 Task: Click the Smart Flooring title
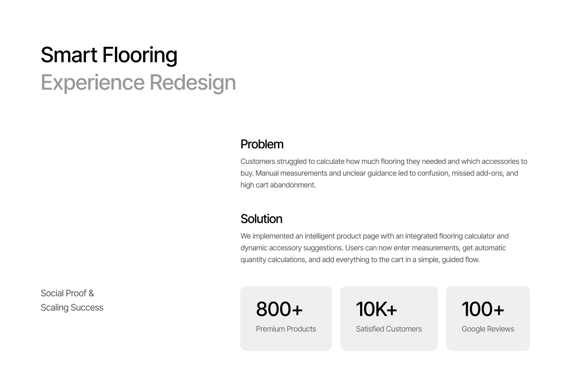point(109,55)
